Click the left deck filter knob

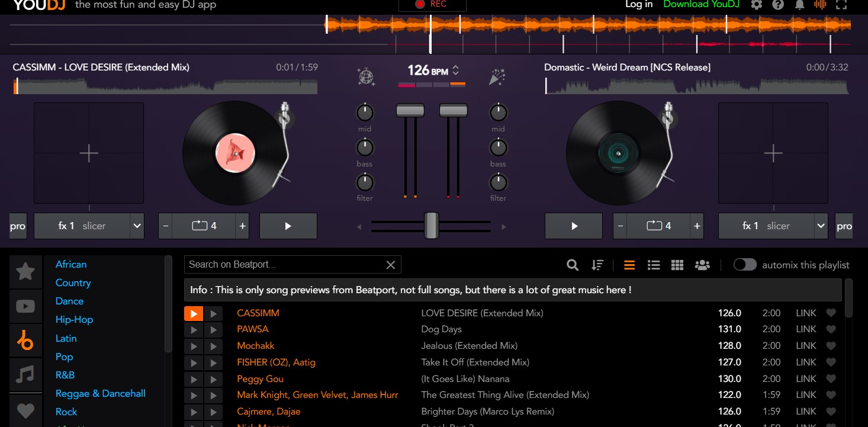(365, 182)
